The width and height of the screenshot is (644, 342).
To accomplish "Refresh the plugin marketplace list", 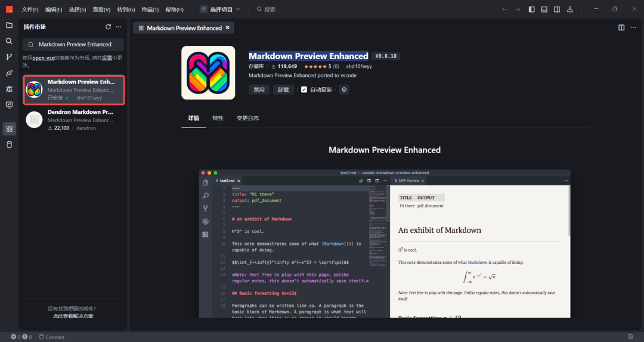I will (108, 27).
